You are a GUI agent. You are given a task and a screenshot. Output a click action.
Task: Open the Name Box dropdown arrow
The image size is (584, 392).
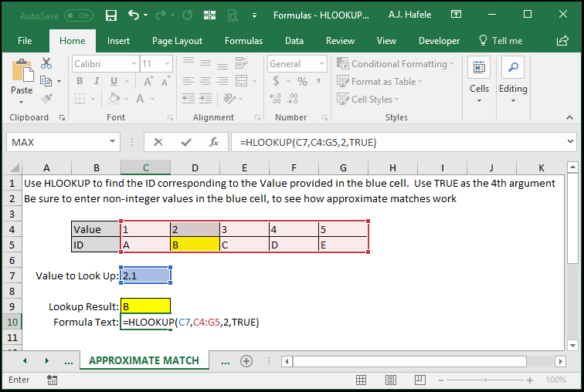[112, 142]
